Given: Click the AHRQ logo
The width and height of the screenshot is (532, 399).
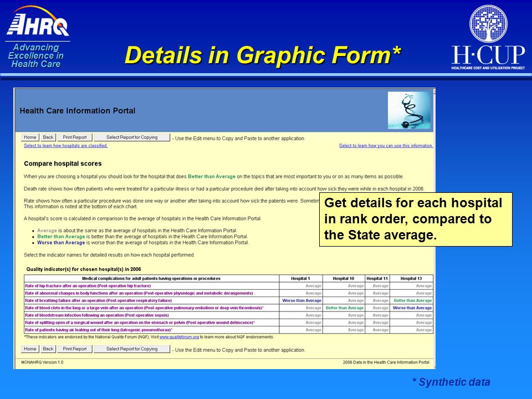Looking at the screenshot, I should [x=37, y=21].
